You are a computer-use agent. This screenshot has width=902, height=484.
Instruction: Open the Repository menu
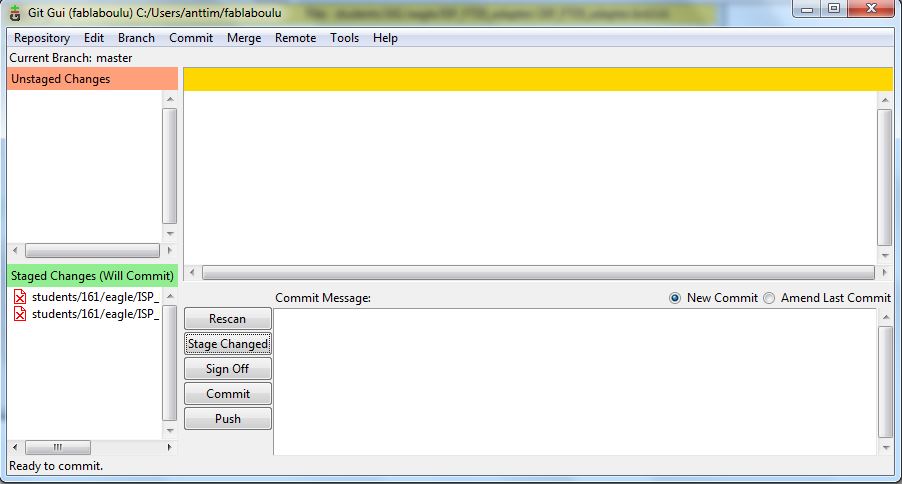click(x=42, y=38)
